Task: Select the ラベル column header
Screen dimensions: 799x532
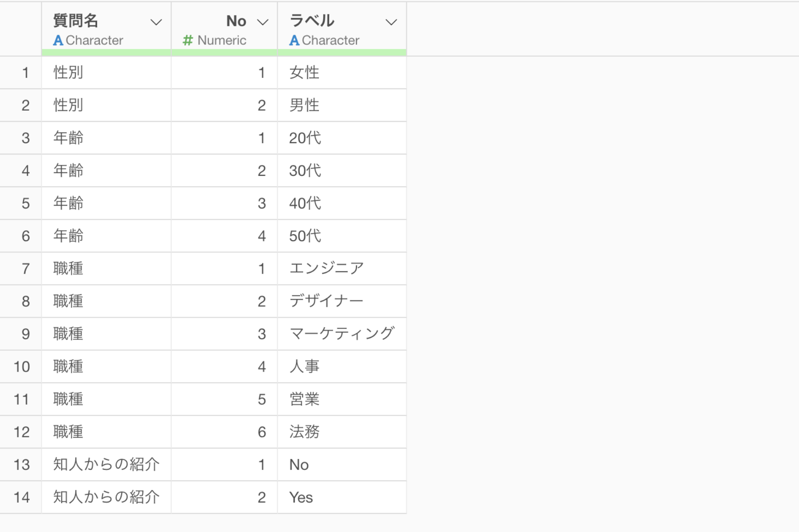Action: click(x=312, y=21)
